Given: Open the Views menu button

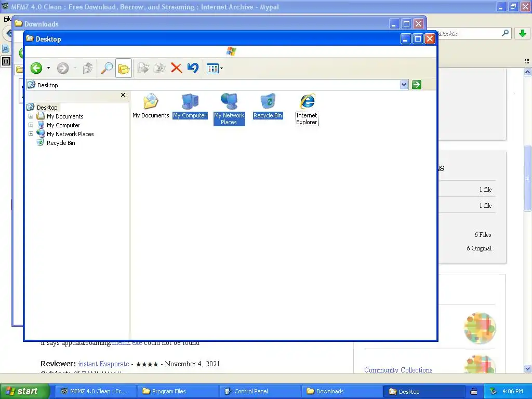Looking at the screenshot, I should pos(215,69).
